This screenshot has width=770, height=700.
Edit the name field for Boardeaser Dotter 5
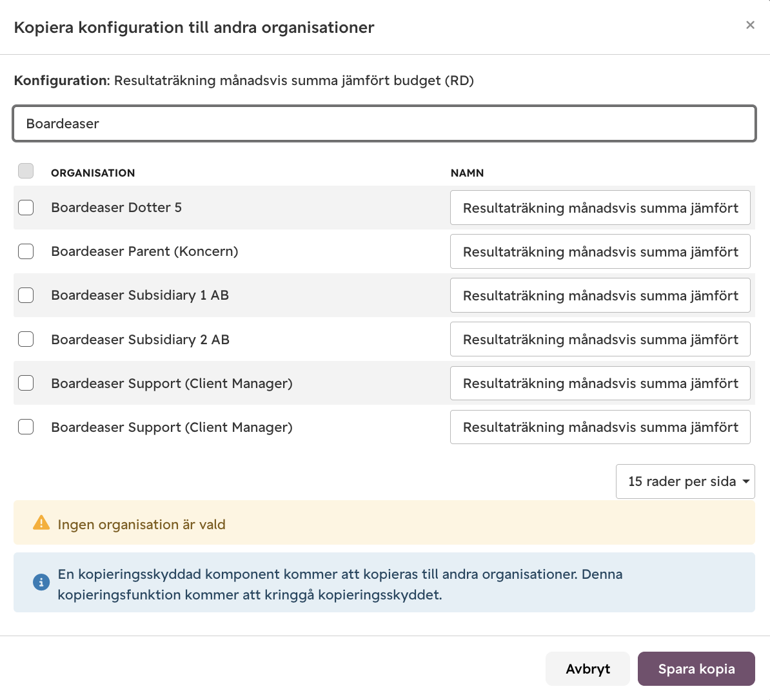coord(600,208)
